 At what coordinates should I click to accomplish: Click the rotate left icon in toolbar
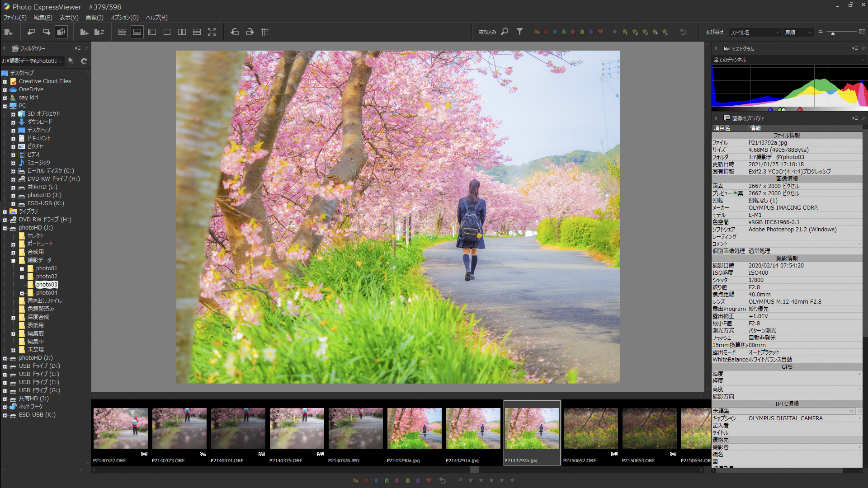[x=235, y=32]
